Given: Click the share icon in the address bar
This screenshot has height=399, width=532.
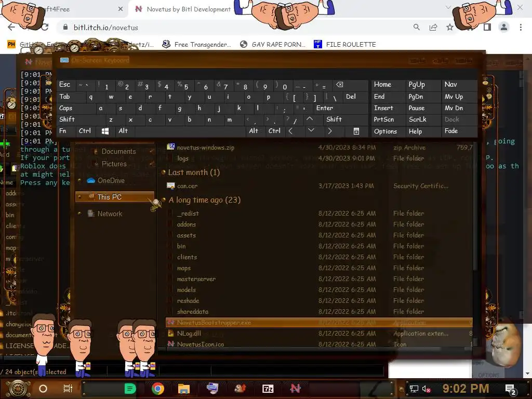Looking at the screenshot, I should (433, 27).
